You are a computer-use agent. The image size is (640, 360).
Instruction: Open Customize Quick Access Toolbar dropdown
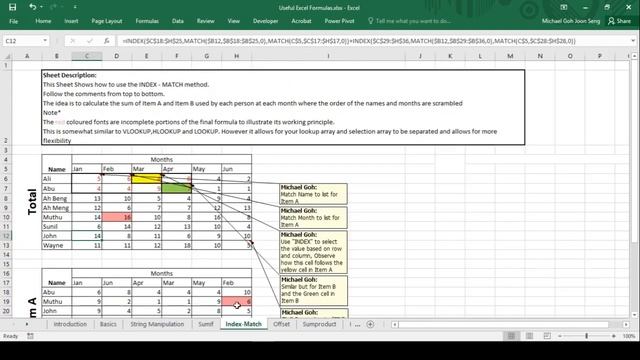click(x=75, y=7)
